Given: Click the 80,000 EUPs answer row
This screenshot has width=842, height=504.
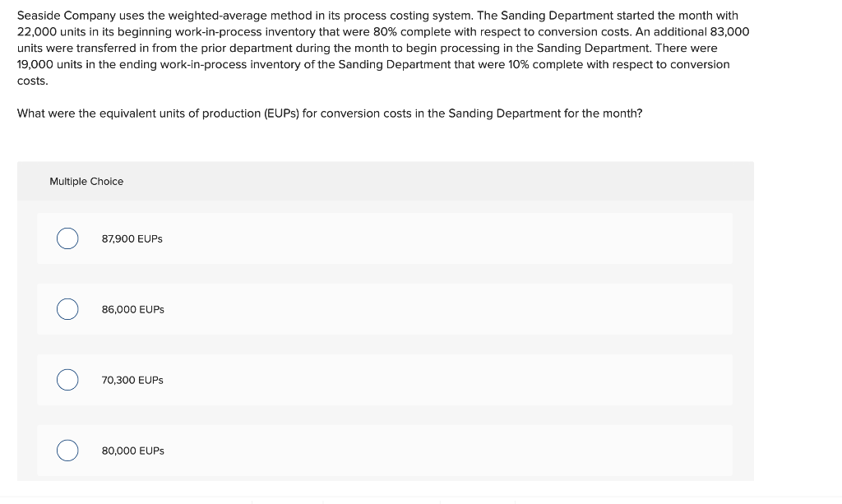Looking at the screenshot, I should point(385,450).
